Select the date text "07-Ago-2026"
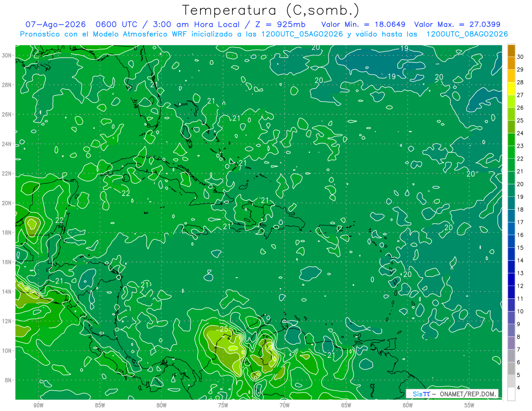 pos(55,24)
